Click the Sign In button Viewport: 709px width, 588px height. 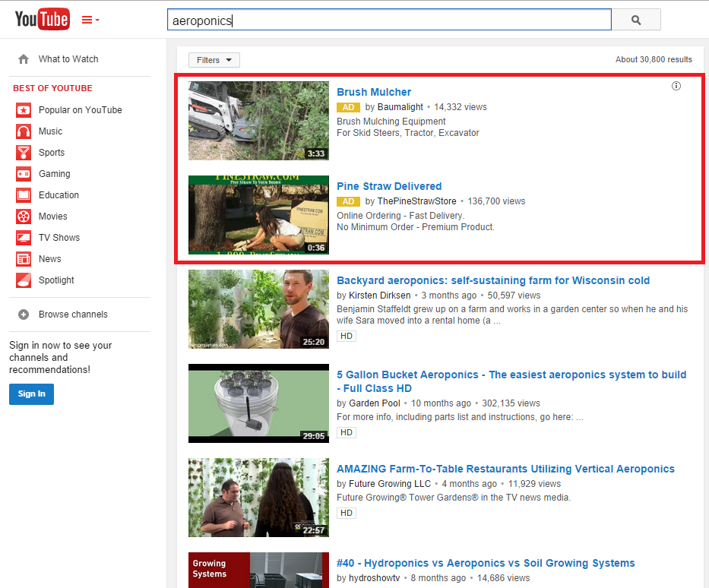[31, 394]
